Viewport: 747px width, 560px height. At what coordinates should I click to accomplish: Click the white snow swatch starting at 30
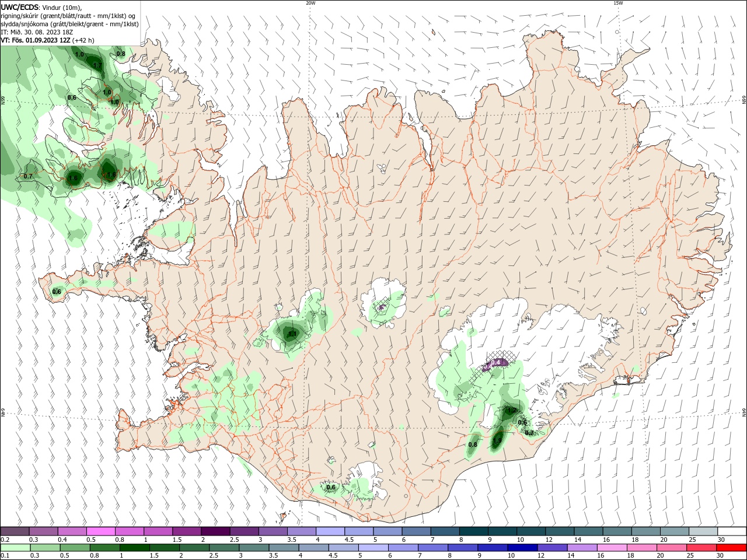[x=732, y=531]
